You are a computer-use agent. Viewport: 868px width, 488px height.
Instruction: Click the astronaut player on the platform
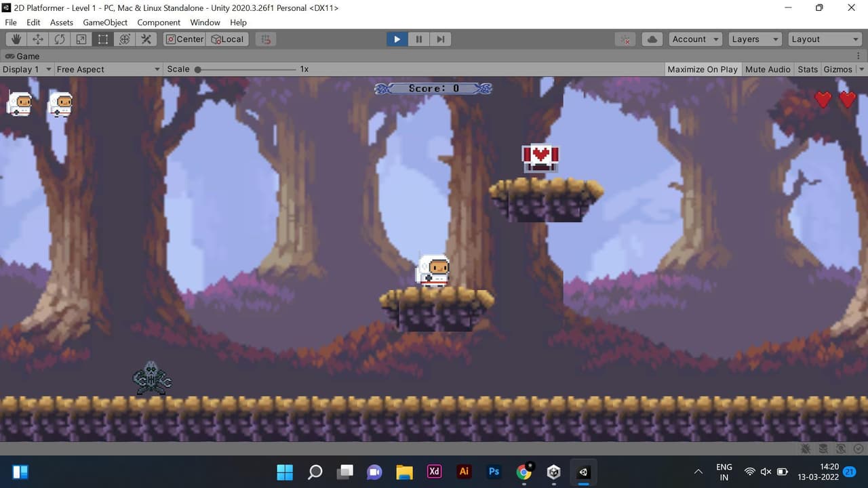click(433, 271)
